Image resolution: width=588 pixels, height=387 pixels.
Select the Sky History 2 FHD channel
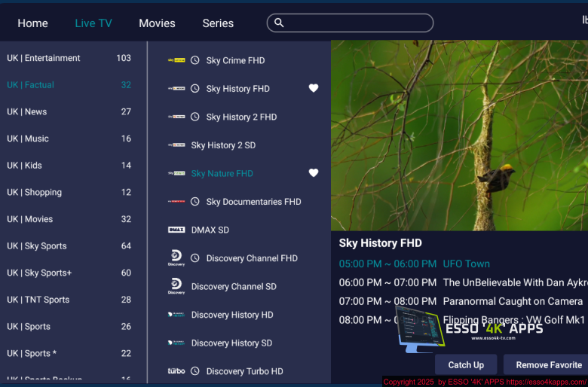point(240,117)
